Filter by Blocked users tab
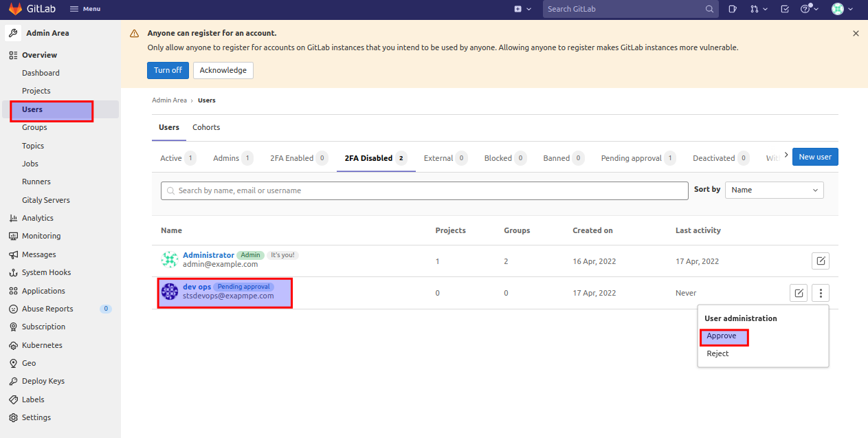868x438 pixels. [x=505, y=158]
